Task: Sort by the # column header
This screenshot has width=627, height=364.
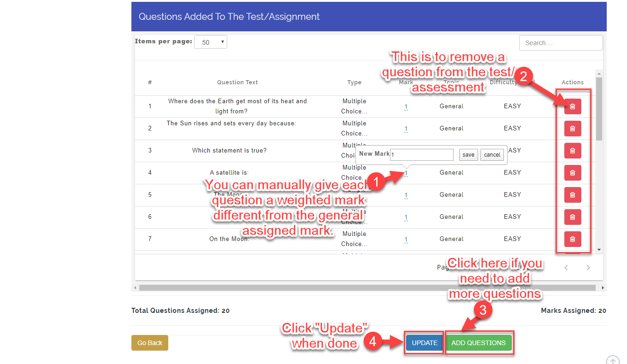Action: pyautogui.click(x=150, y=82)
